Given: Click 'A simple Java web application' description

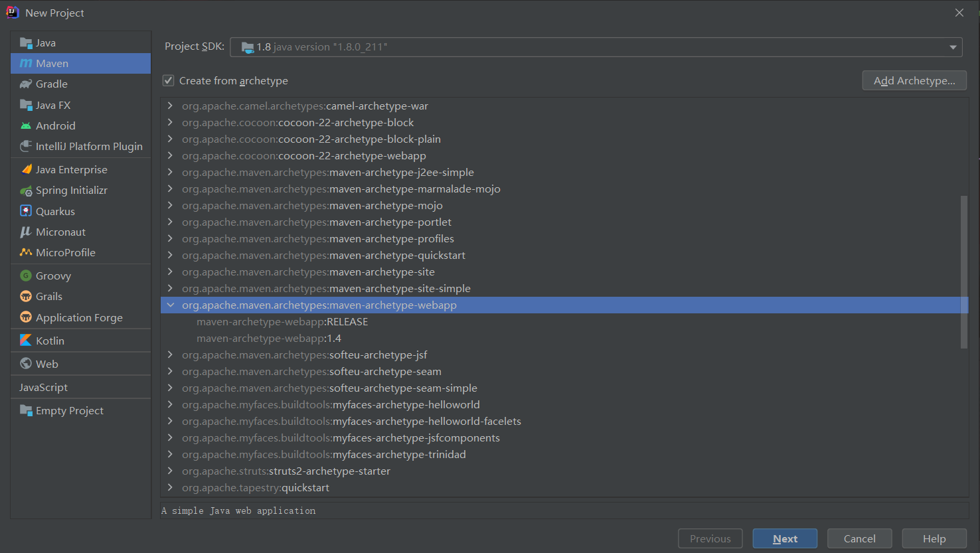Looking at the screenshot, I should pyautogui.click(x=238, y=511).
